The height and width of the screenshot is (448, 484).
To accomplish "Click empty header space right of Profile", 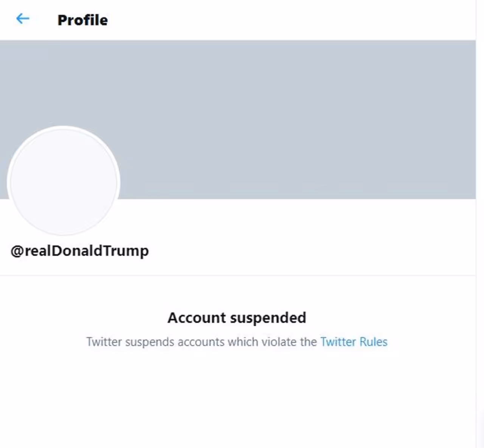I will [x=284, y=20].
